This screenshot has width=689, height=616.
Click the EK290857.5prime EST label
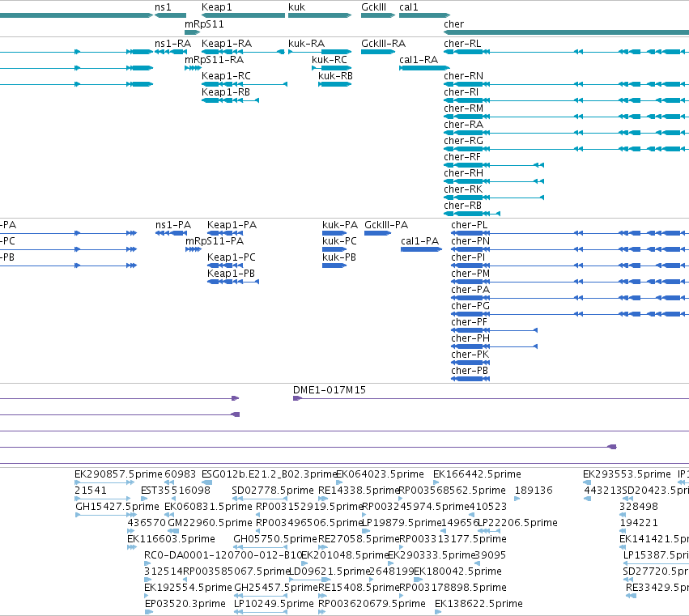pos(118,474)
